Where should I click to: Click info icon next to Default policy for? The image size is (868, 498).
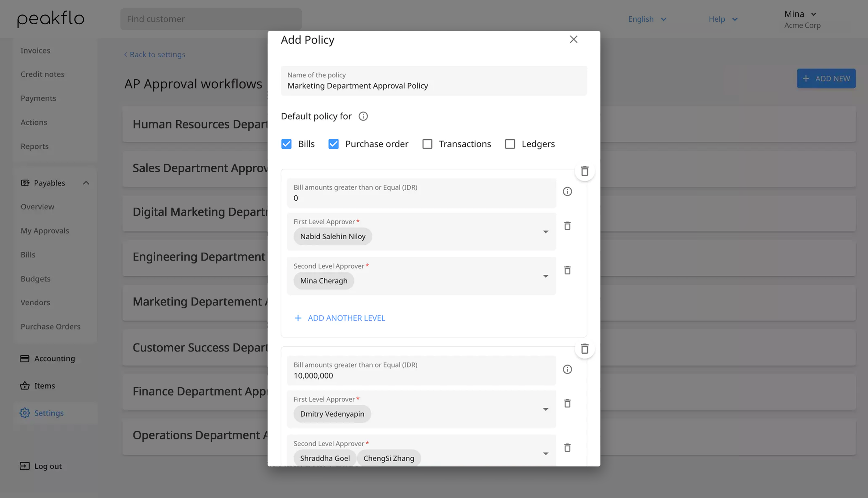pos(363,116)
